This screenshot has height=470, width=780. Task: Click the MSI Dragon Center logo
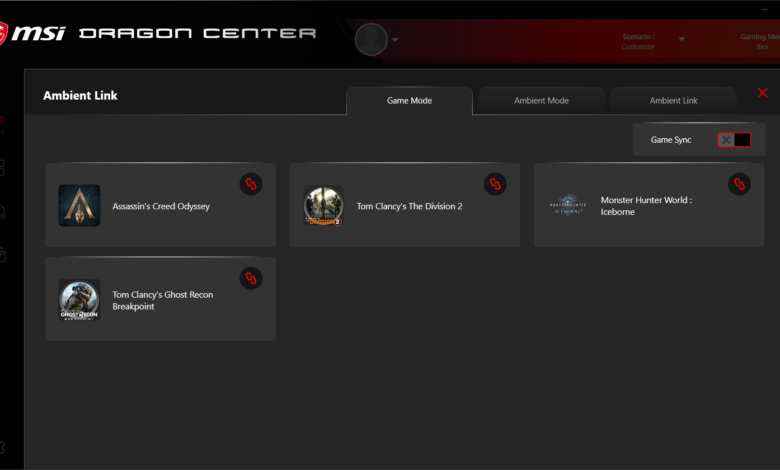(158, 33)
